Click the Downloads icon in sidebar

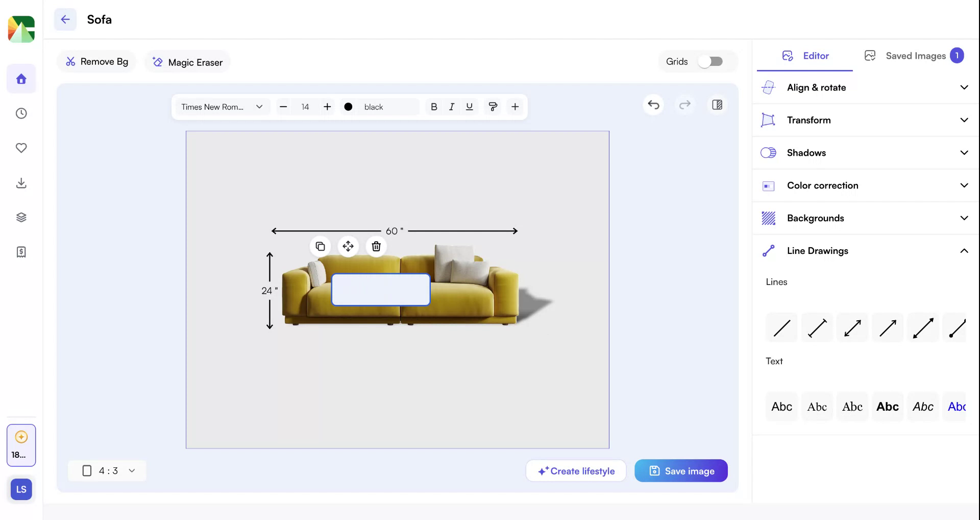[x=21, y=183]
